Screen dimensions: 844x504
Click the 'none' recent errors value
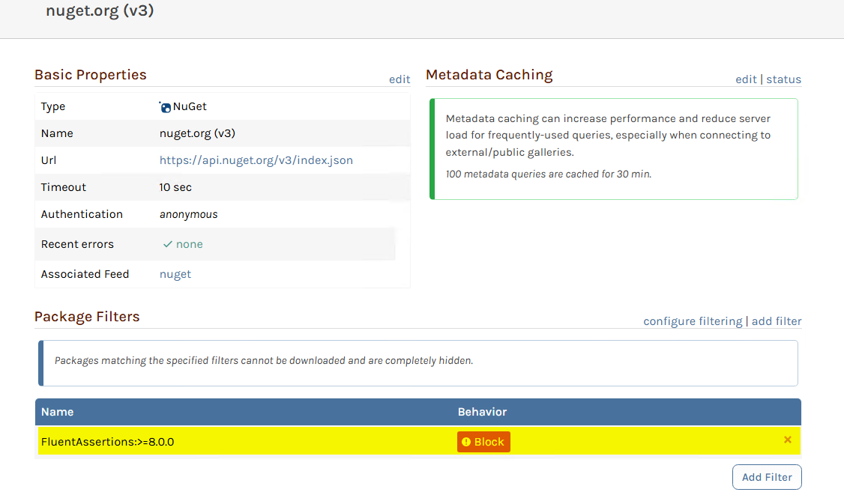190,244
